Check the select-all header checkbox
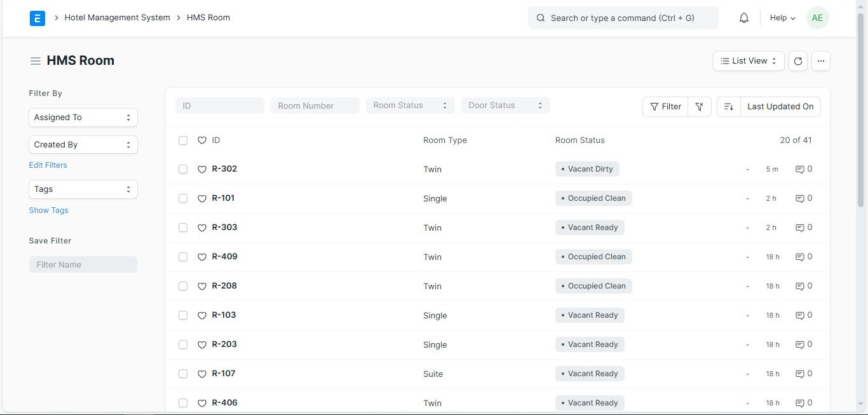This screenshot has width=868, height=415. [x=183, y=140]
